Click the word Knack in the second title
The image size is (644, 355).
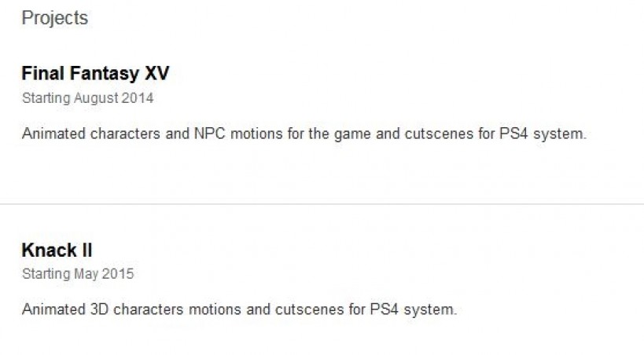46,251
